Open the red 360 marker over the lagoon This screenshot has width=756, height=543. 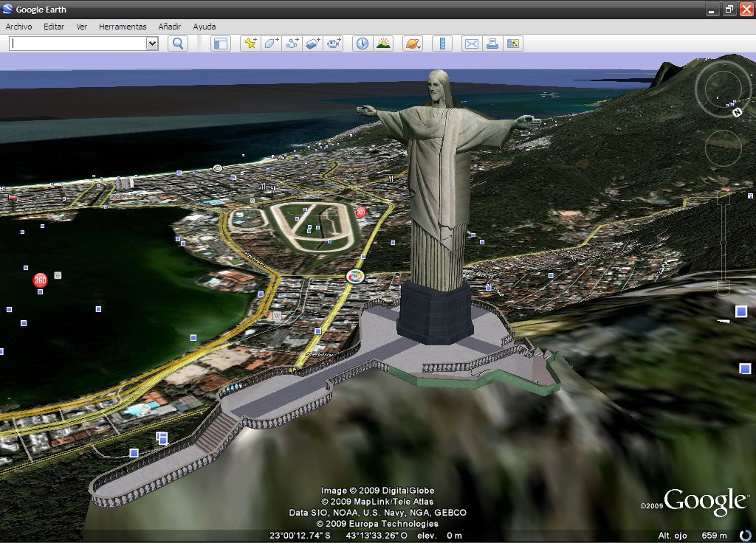click(40, 280)
